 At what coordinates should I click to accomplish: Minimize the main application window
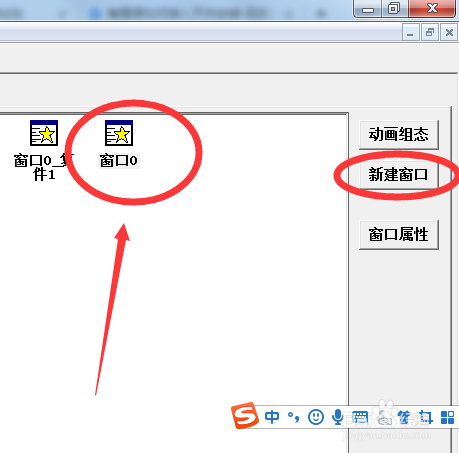click(368, 9)
